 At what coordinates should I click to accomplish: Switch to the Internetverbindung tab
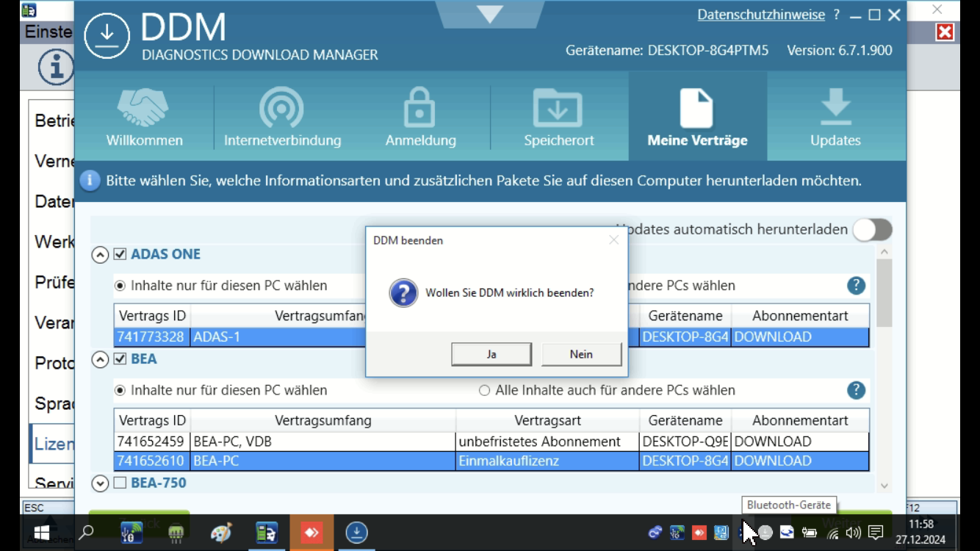(x=283, y=116)
